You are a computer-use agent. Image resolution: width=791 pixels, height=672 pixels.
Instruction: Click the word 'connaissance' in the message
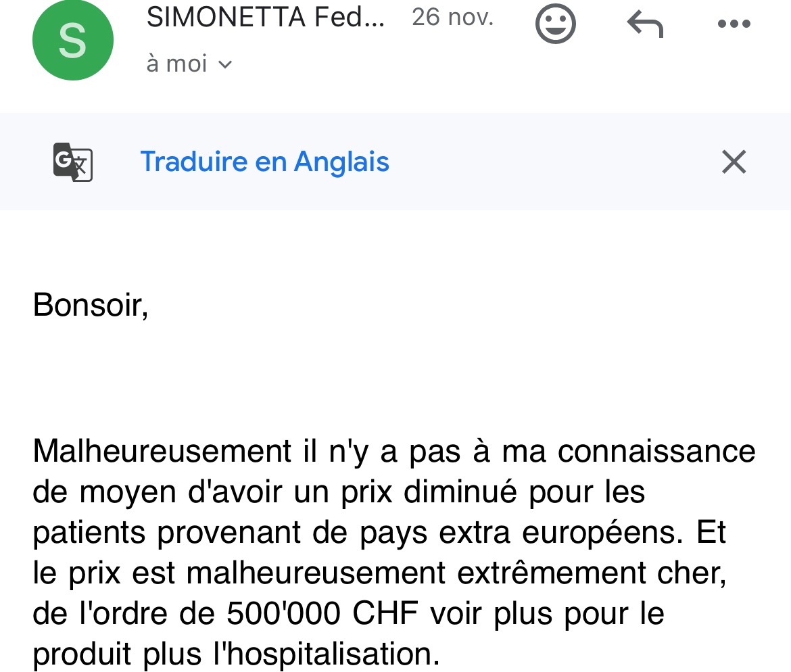pyautogui.click(x=656, y=452)
